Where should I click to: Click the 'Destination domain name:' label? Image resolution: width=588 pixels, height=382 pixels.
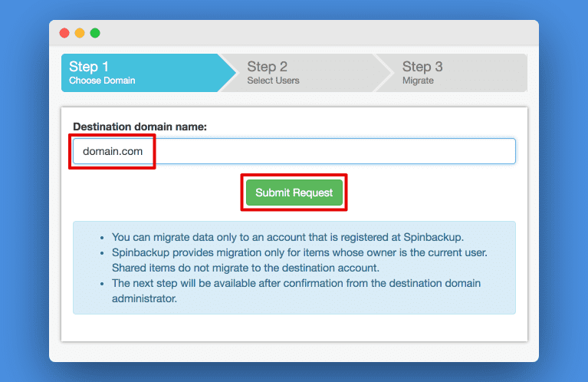[140, 127]
